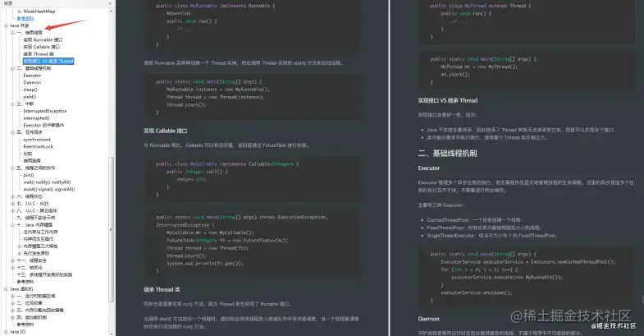Select the highlighted 实现接口 VS 继承 Thread bookmark
This screenshot has width=644, height=336.
point(48,62)
